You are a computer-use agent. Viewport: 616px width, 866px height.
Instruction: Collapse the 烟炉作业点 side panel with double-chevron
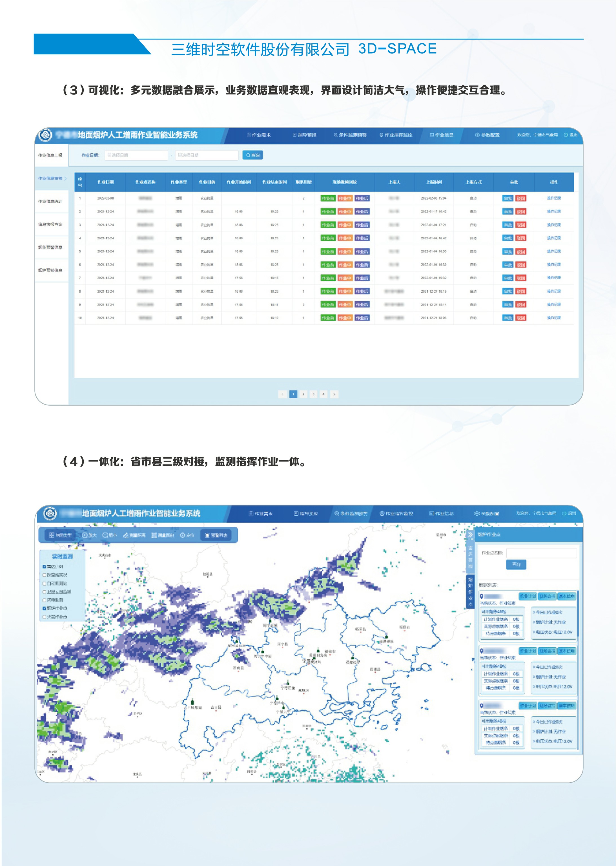click(470, 534)
